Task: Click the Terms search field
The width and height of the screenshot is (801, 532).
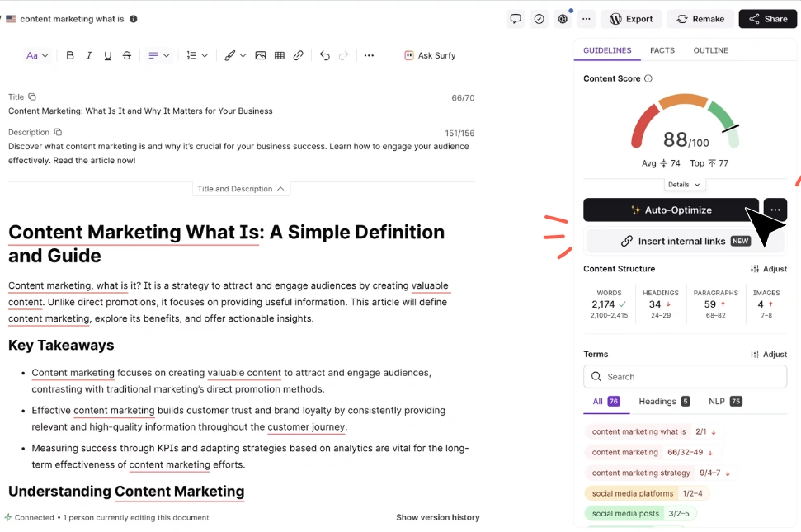Action: point(685,377)
